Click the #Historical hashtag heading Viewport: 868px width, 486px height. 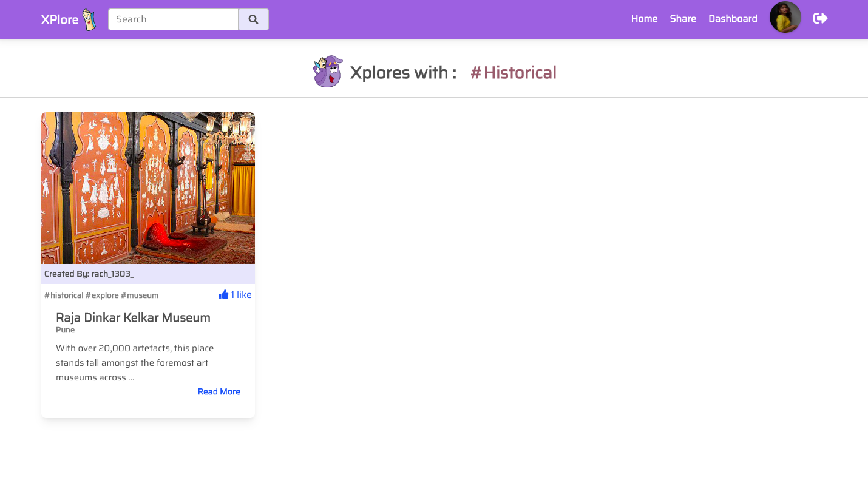(x=513, y=72)
